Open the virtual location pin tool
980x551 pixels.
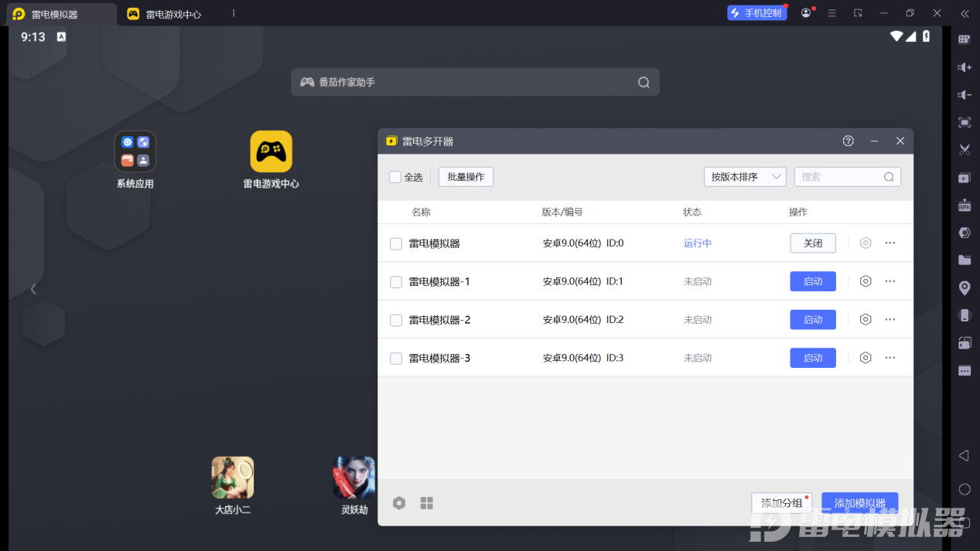pos(965,288)
